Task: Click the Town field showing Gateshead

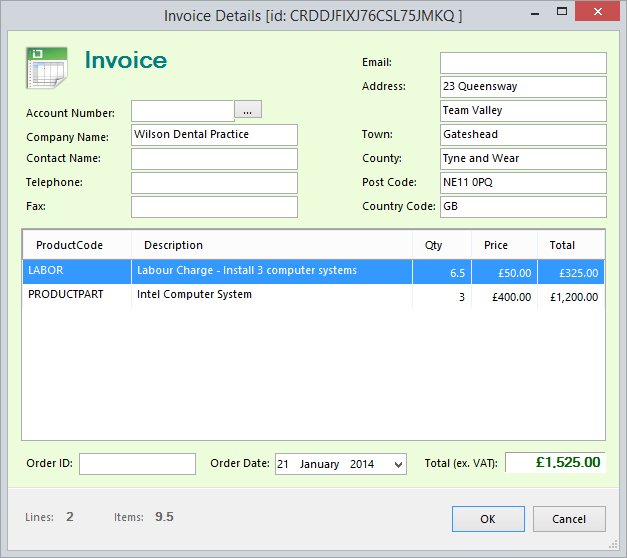Action: pos(523,135)
